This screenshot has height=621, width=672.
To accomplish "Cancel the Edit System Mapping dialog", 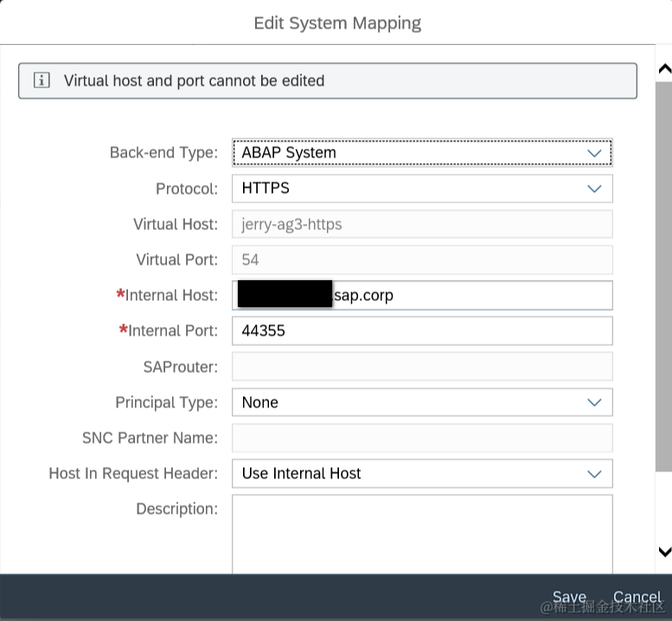I will pyautogui.click(x=637, y=597).
